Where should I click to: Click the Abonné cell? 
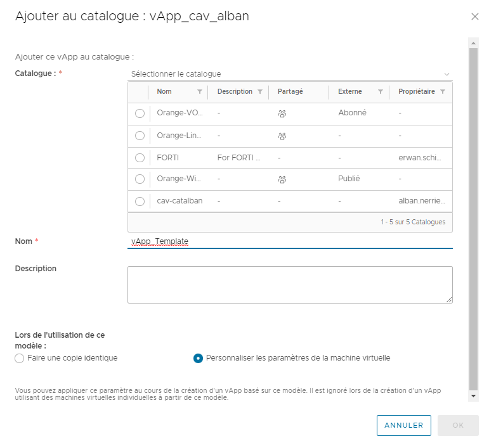(x=352, y=113)
